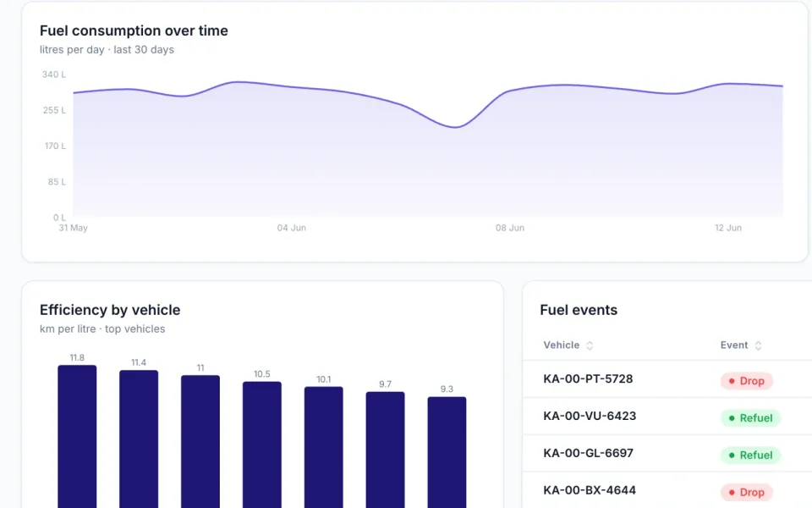Image resolution: width=812 pixels, height=508 pixels.
Task: Click the Refuel badge for KA-00-VU-6423
Action: 750,417
